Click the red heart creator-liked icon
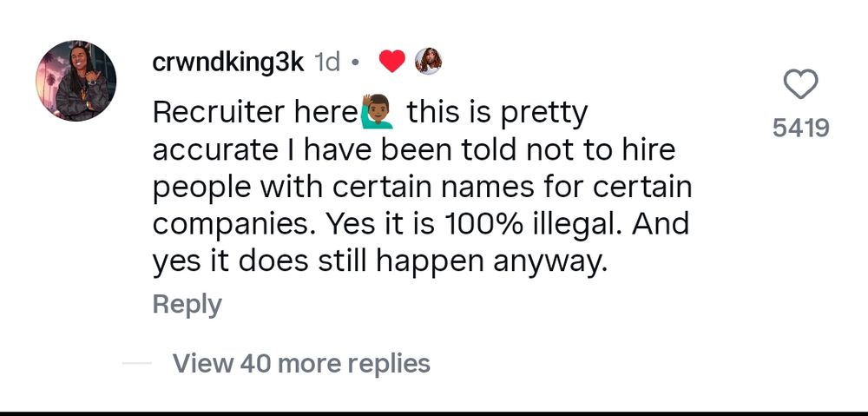Viewport: 868px width, 416px height. pyautogui.click(x=391, y=62)
